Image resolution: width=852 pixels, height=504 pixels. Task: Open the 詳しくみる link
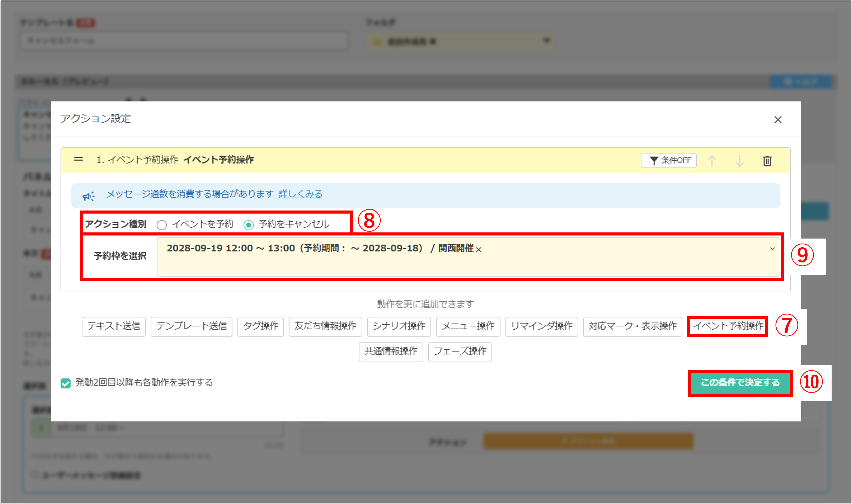(x=300, y=194)
